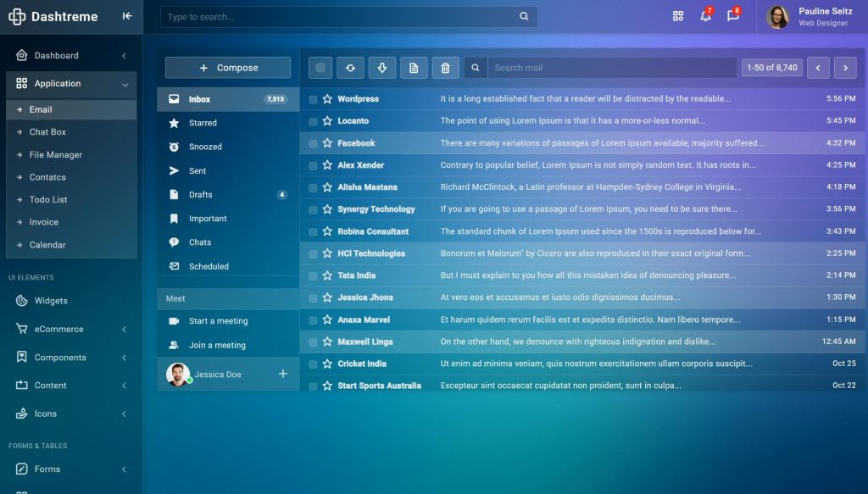
Task: Click Start a meeting link
Action: [x=217, y=320]
